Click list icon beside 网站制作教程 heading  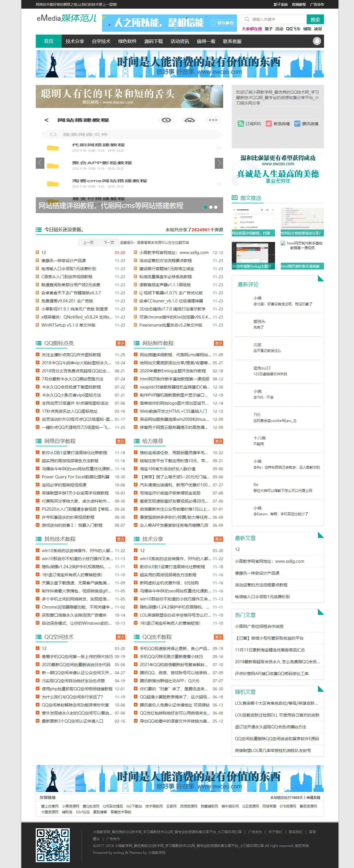coord(137,343)
